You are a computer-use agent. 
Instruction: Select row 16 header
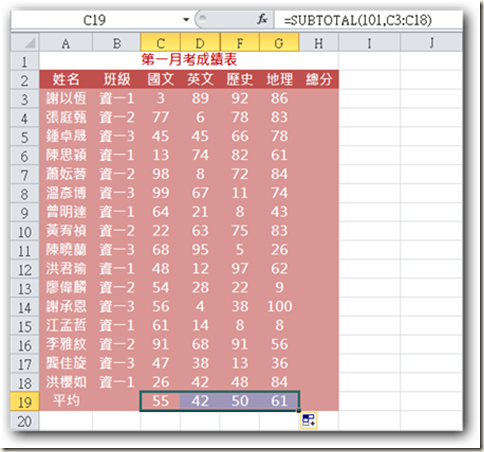point(25,345)
